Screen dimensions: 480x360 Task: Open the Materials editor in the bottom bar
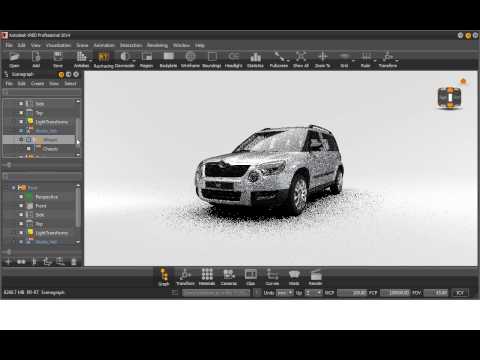coord(207,277)
